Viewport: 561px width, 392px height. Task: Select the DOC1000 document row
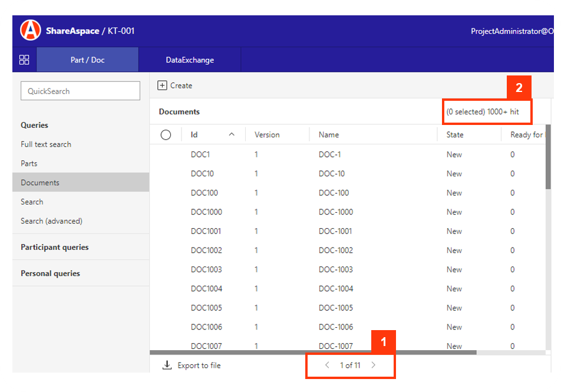click(206, 212)
